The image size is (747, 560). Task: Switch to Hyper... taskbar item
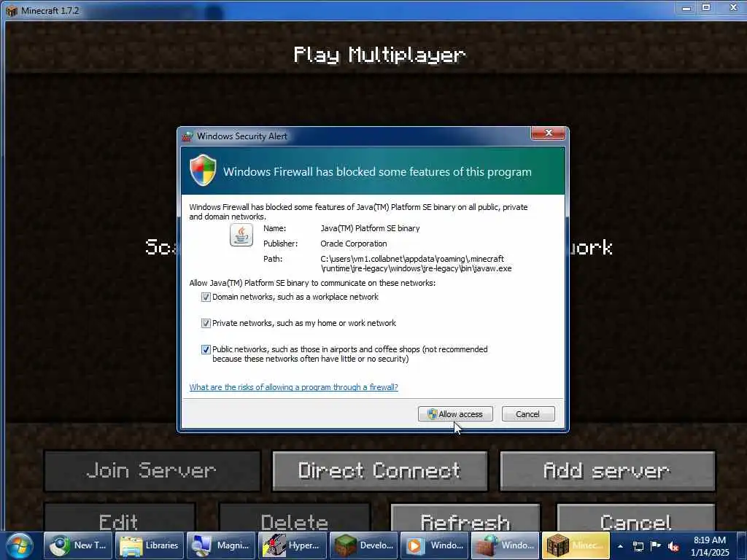coord(292,545)
